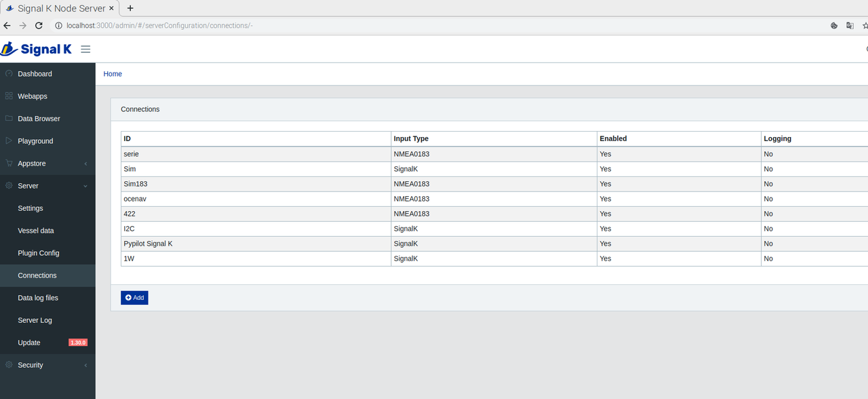Open a new browser tab with plus
The image size is (868, 399).
130,8
